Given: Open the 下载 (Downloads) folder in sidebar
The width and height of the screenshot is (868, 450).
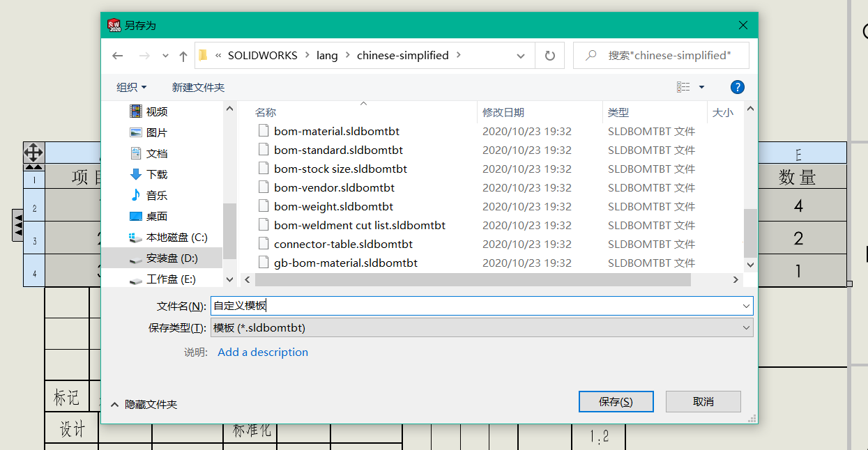Looking at the screenshot, I should tap(158, 173).
